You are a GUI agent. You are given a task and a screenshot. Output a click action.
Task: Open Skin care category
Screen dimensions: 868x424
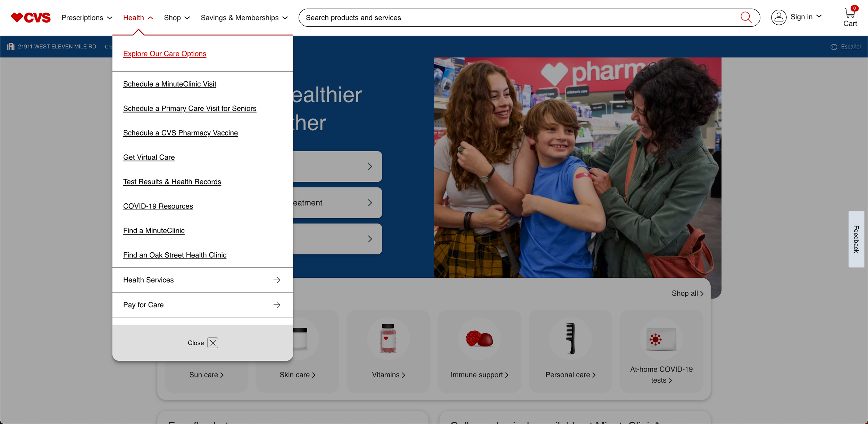click(297, 375)
